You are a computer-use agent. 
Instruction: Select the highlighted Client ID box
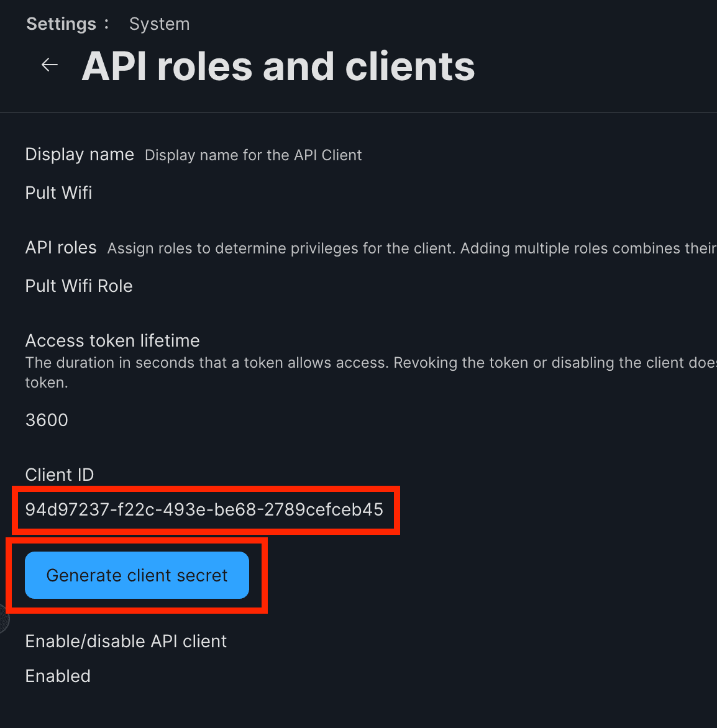pyautogui.click(x=205, y=509)
